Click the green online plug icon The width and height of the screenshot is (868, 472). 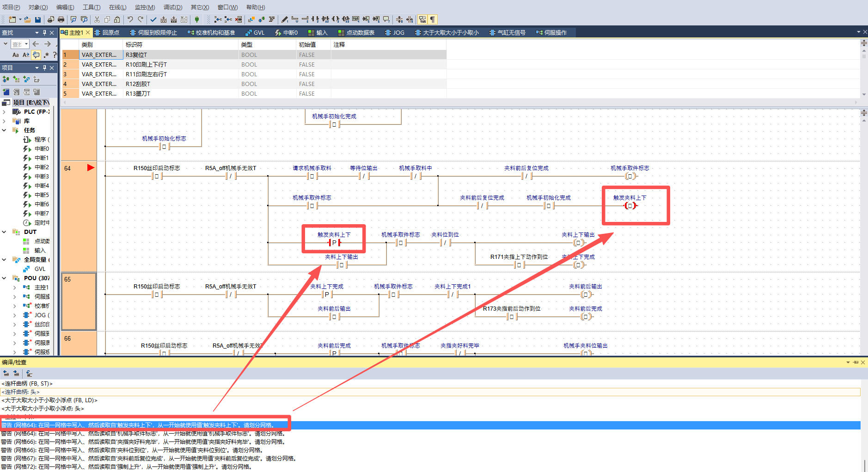(x=197, y=19)
